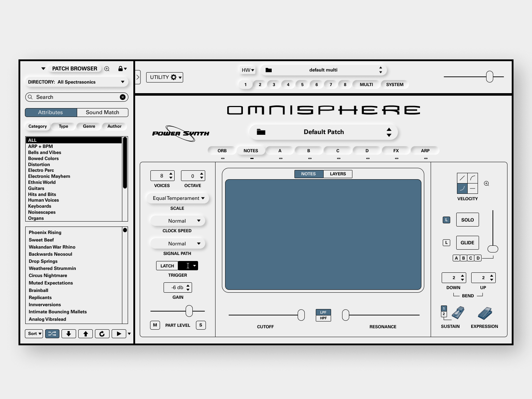This screenshot has width=532, height=399.
Task: Switch to the ARP tab
Action: pyautogui.click(x=425, y=151)
